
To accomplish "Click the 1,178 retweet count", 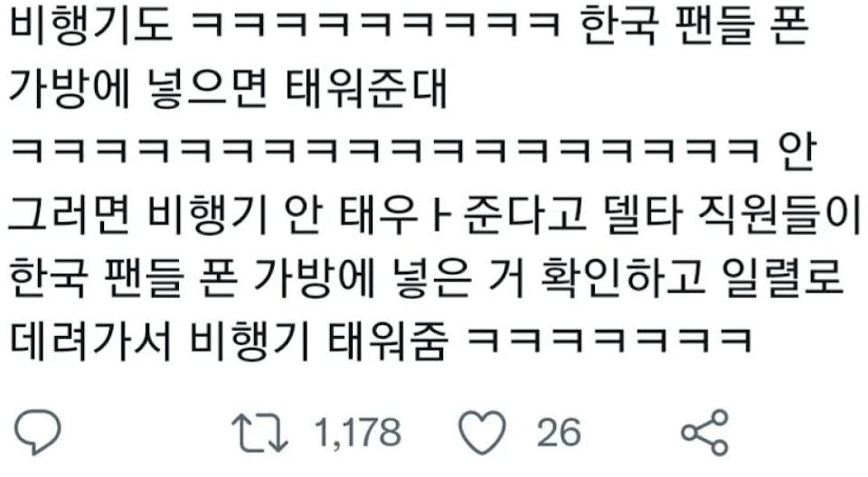I will 358,432.
